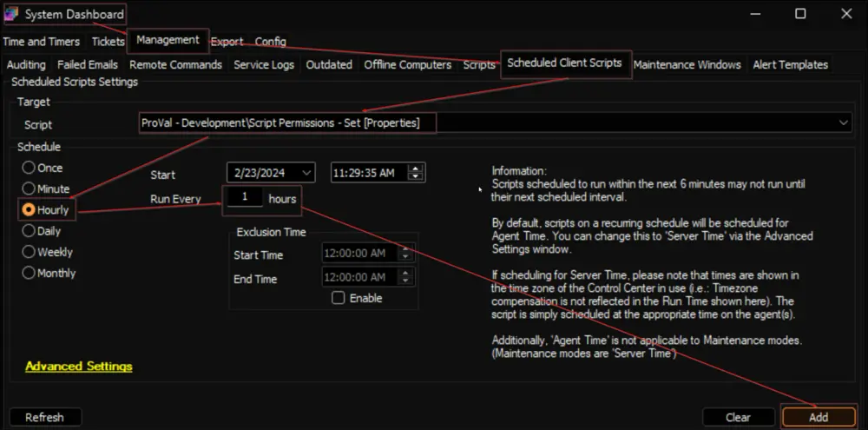Click the Add button
Image resolution: width=868 pixels, height=430 pixels.
819,417
